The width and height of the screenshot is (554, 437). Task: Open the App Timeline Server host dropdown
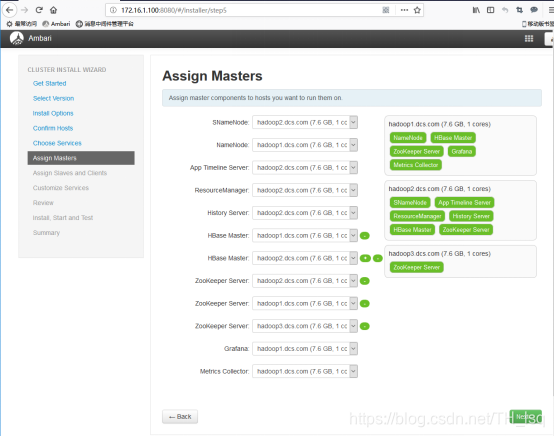tap(305, 167)
